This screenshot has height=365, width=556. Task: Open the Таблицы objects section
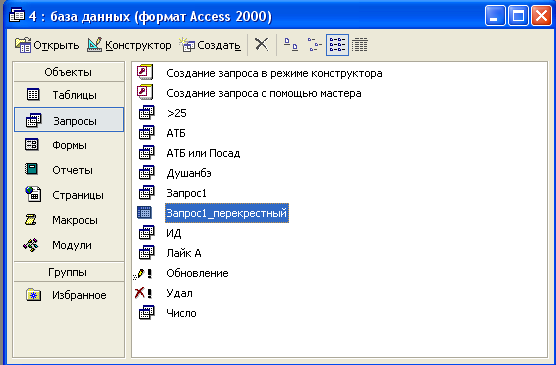tap(69, 95)
